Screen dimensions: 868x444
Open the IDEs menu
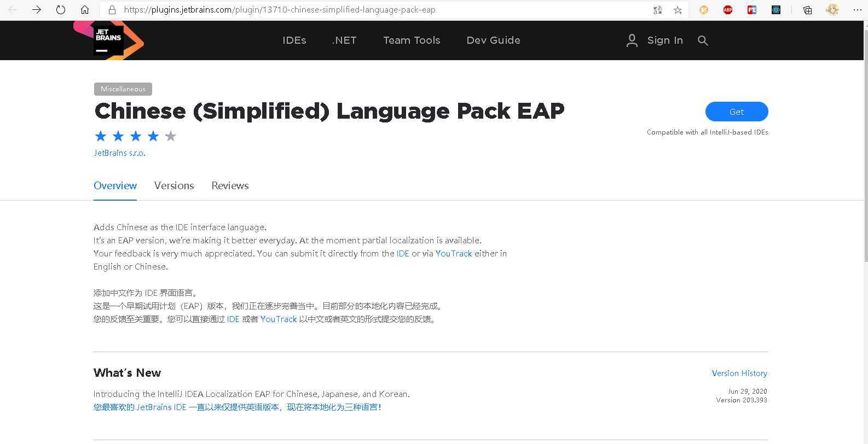[x=294, y=40]
